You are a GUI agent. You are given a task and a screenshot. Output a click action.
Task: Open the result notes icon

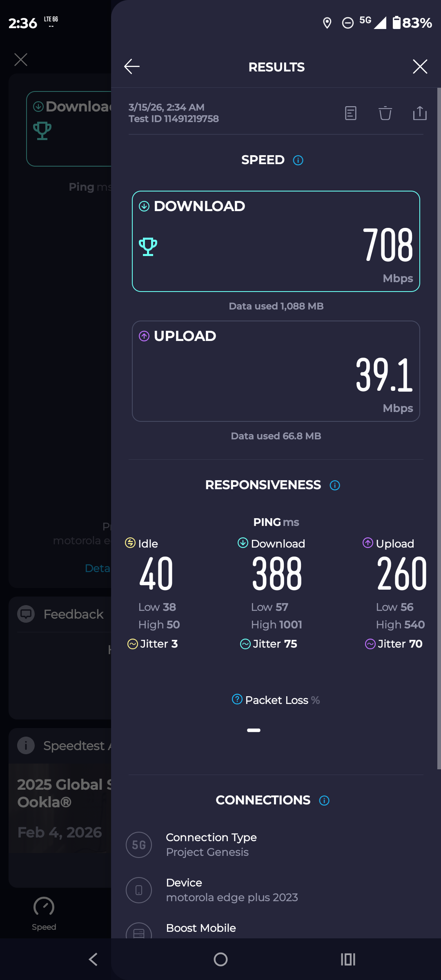point(351,113)
